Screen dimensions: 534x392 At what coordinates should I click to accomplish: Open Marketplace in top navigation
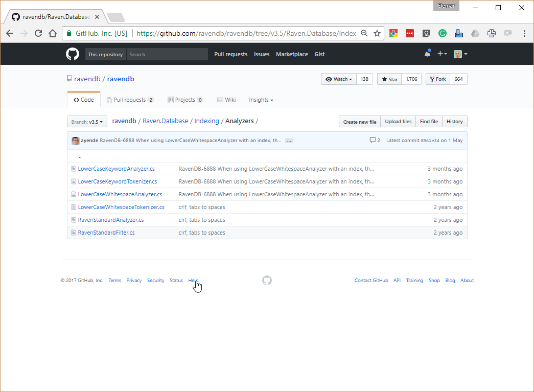(x=292, y=54)
